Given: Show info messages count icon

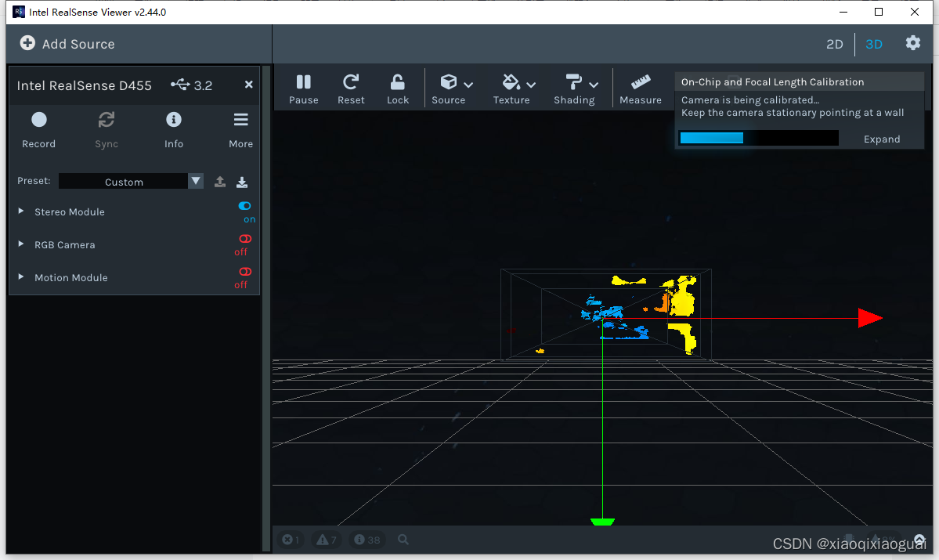Looking at the screenshot, I should pos(367,540).
